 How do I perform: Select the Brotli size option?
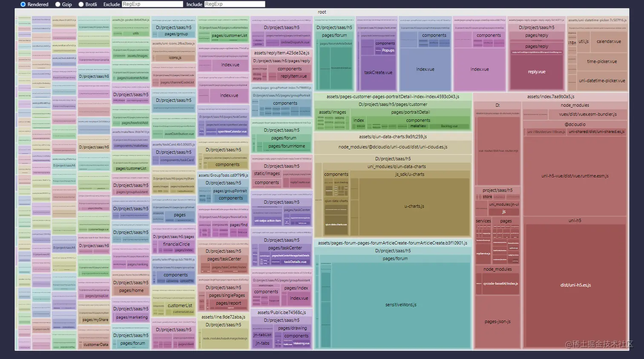(80, 4)
